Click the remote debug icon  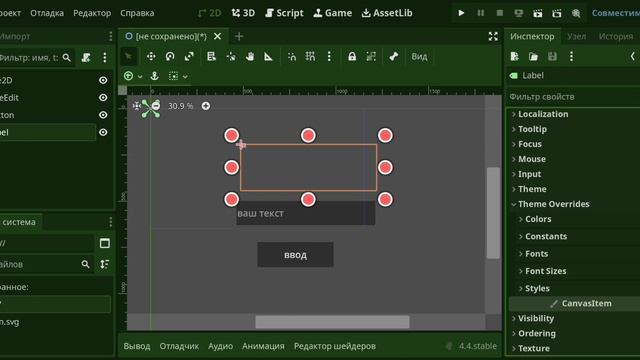click(x=518, y=13)
